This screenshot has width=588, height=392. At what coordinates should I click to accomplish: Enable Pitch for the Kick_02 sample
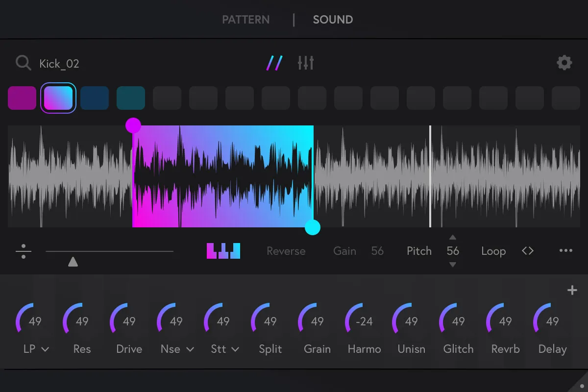point(419,250)
